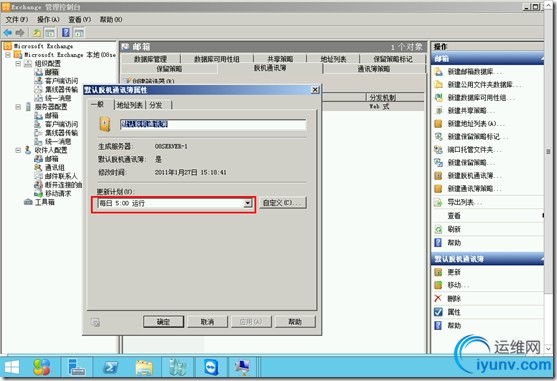Click 确定 button in dialog

163,322
